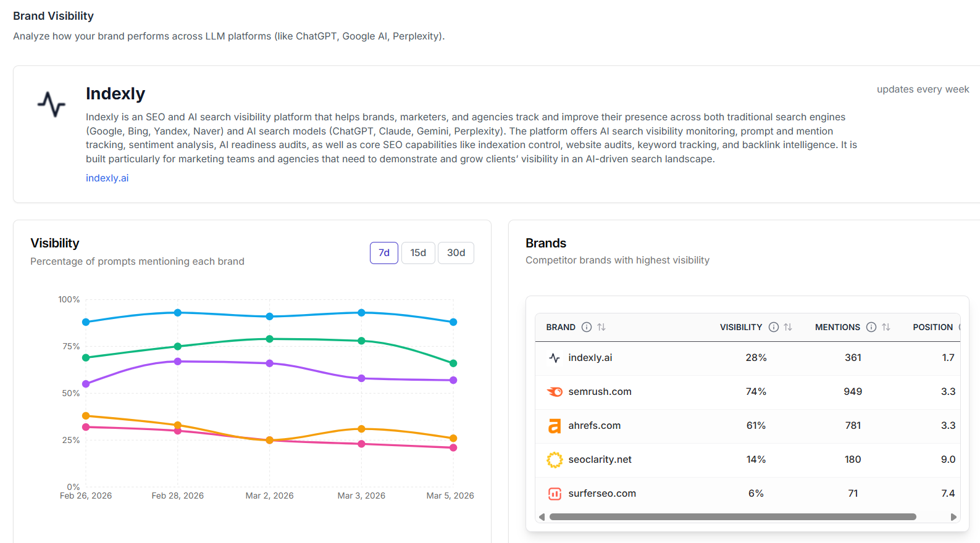Switch chart to 30d range
The width and height of the screenshot is (980, 543).
pos(456,253)
